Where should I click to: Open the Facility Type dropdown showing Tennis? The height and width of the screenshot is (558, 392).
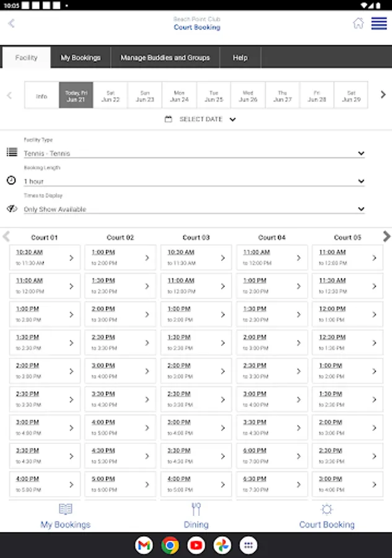click(192, 153)
